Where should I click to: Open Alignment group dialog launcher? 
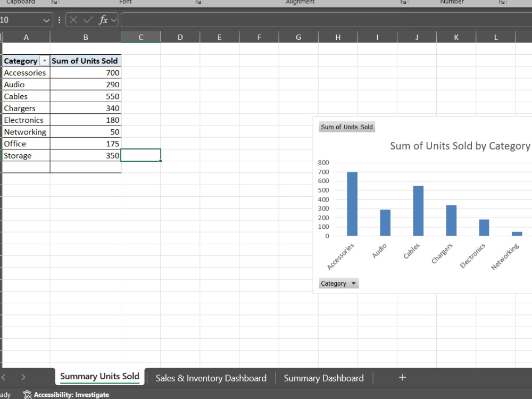tap(403, 2)
